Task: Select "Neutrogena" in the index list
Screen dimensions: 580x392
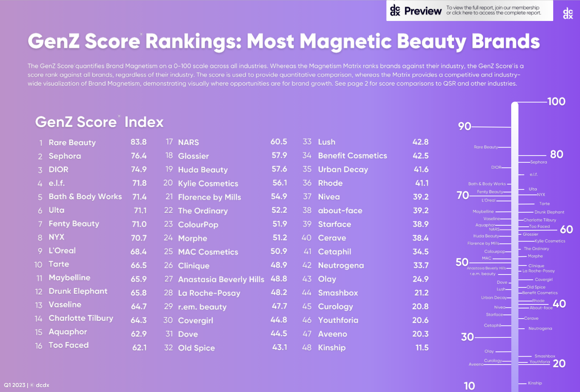Action: coord(341,266)
